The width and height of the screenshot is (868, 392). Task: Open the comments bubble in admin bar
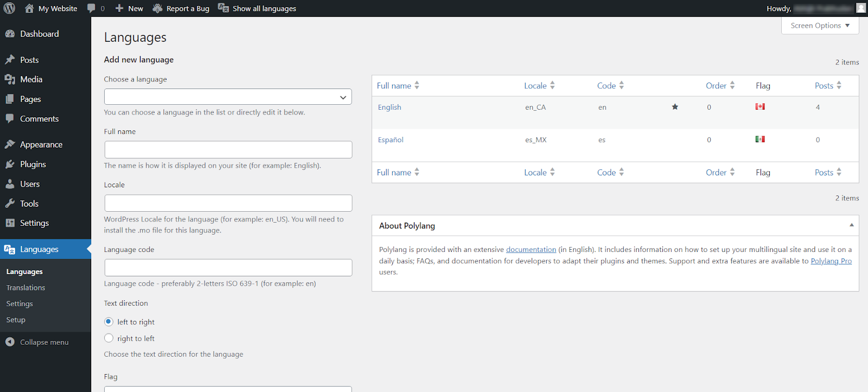(x=91, y=8)
